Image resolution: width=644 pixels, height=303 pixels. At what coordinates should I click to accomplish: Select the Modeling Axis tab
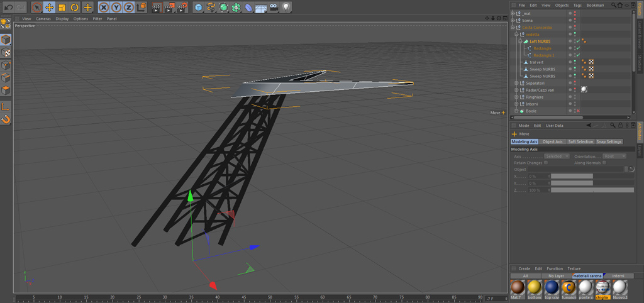(x=524, y=141)
